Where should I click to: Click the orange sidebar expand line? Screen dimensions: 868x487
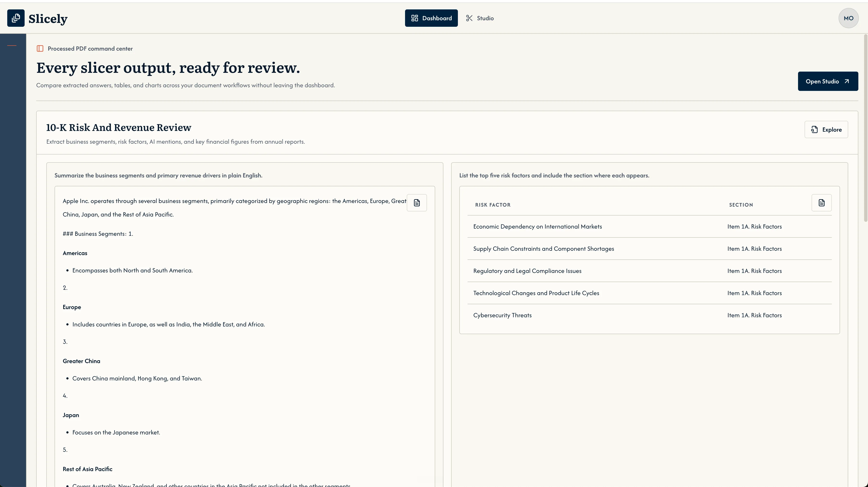(12, 46)
